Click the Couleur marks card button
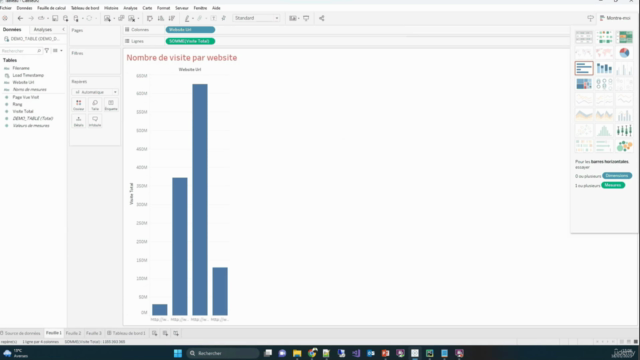Screen dimensions: 640x360 pos(78,105)
